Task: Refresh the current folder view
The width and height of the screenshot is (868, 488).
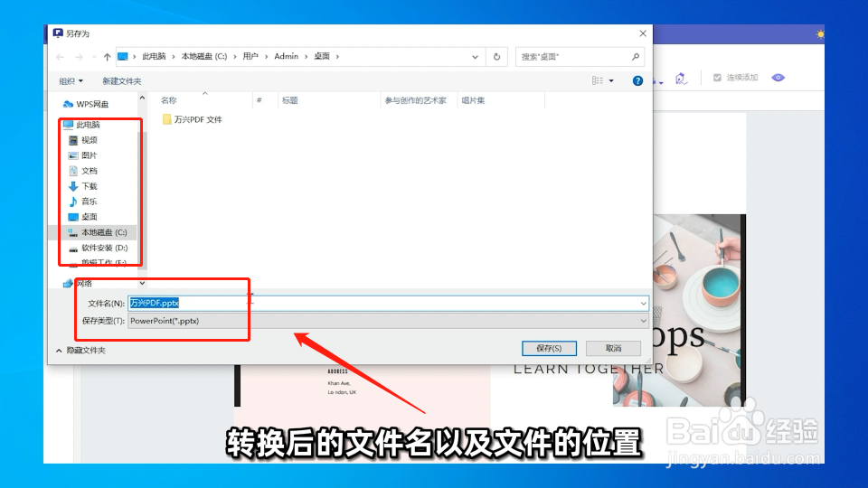Action: 496,56
